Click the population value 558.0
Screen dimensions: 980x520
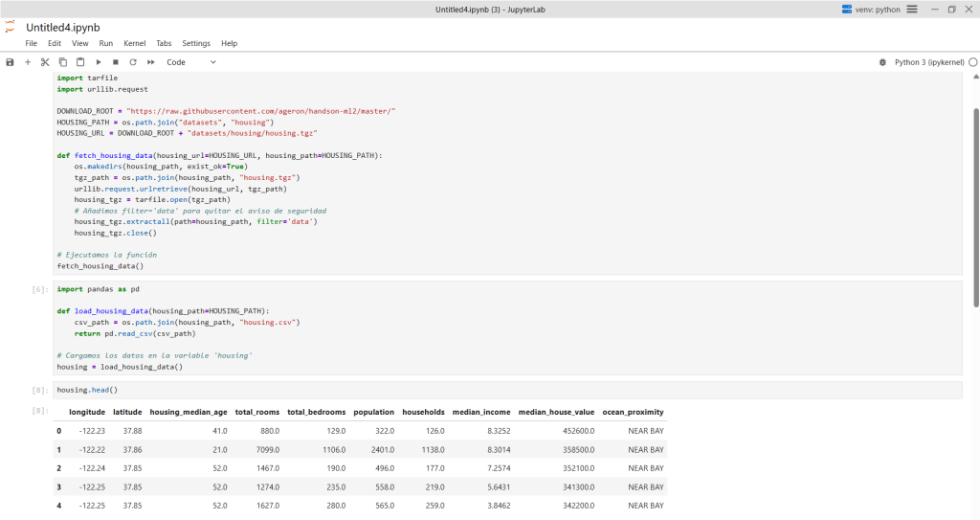click(x=385, y=486)
